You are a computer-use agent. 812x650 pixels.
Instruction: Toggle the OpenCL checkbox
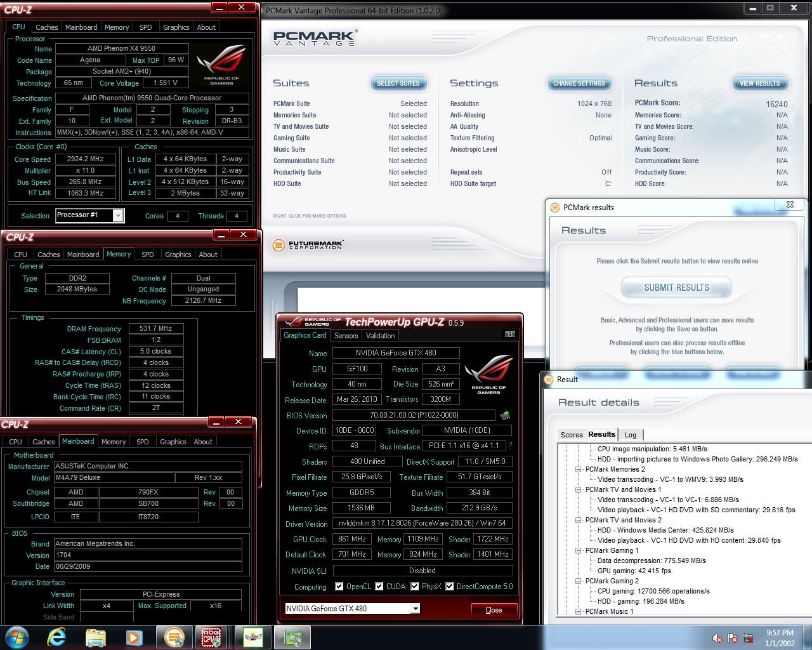click(339, 587)
